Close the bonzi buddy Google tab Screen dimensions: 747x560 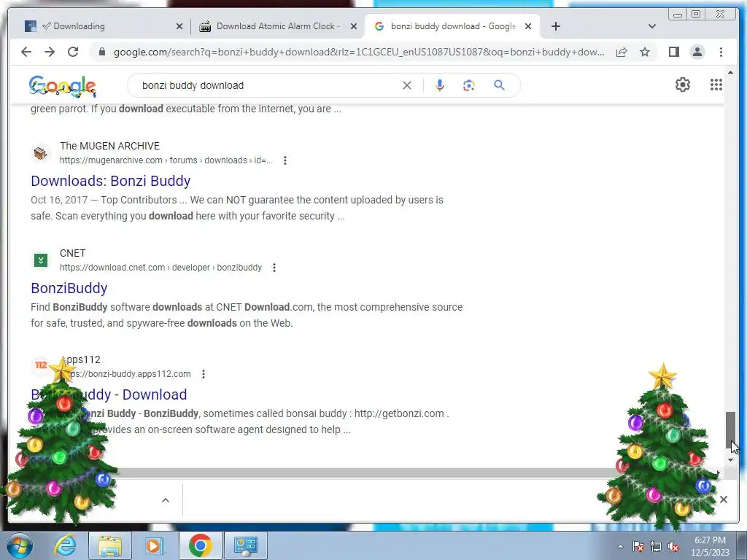528,26
